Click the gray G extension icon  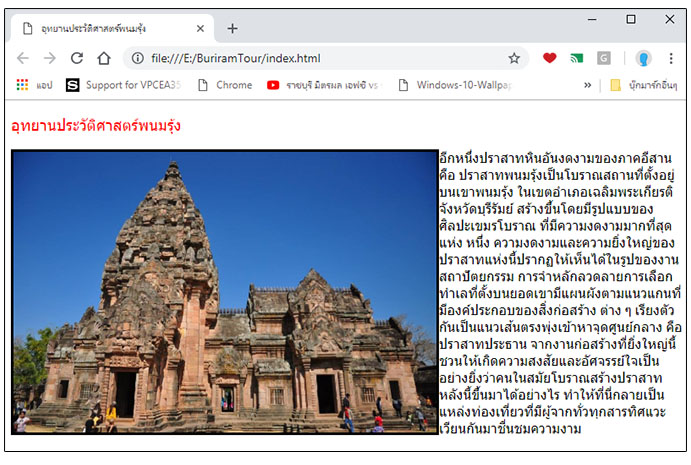tap(604, 58)
